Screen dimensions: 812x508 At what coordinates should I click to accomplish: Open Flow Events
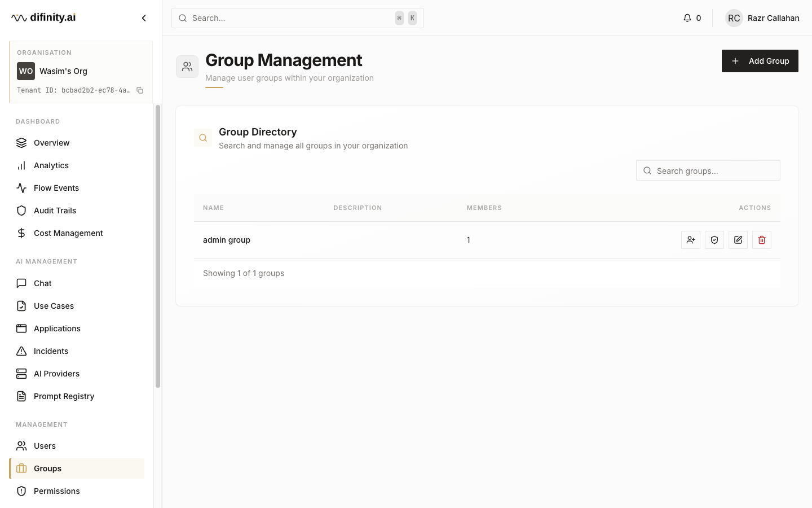tap(77, 188)
